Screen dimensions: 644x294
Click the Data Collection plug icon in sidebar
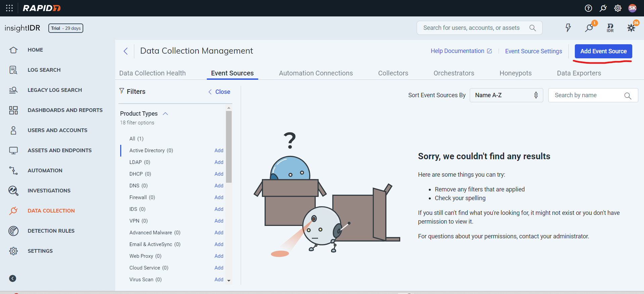(13, 211)
